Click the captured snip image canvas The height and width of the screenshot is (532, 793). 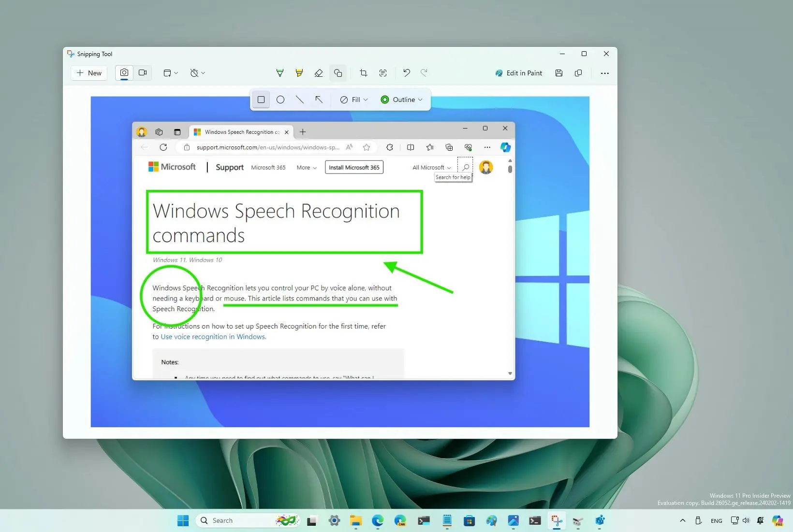pos(340,261)
